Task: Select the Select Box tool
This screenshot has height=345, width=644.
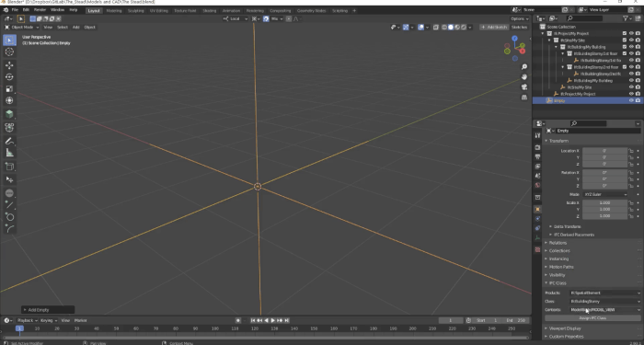Action: pos(10,40)
